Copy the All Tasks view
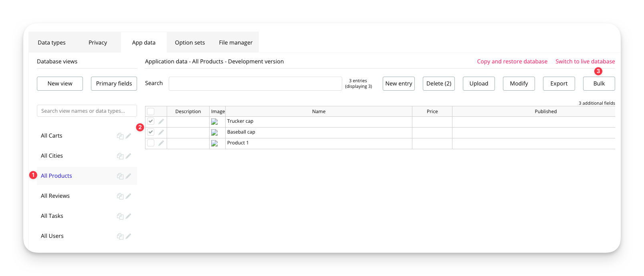644x276 pixels. (120, 216)
